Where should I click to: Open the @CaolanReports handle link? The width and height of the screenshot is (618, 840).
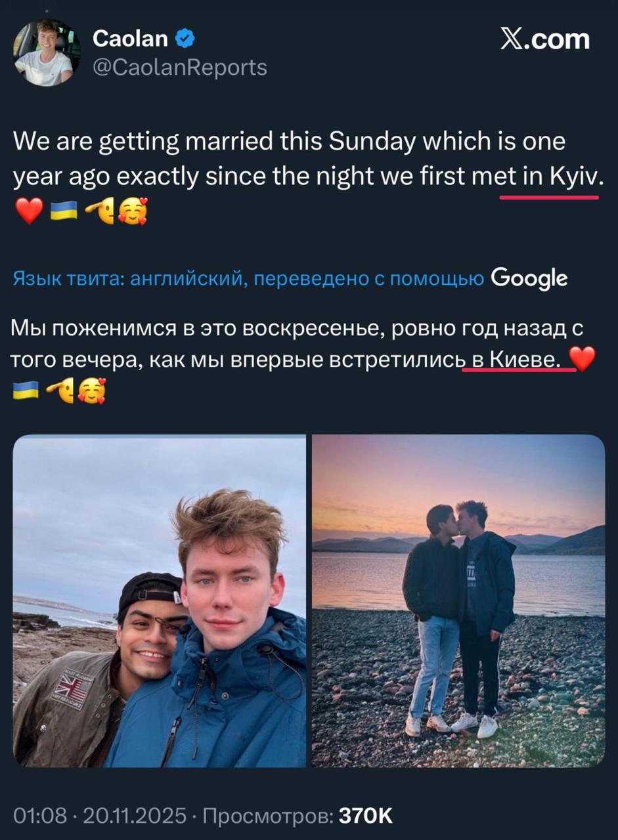pyautogui.click(x=180, y=68)
